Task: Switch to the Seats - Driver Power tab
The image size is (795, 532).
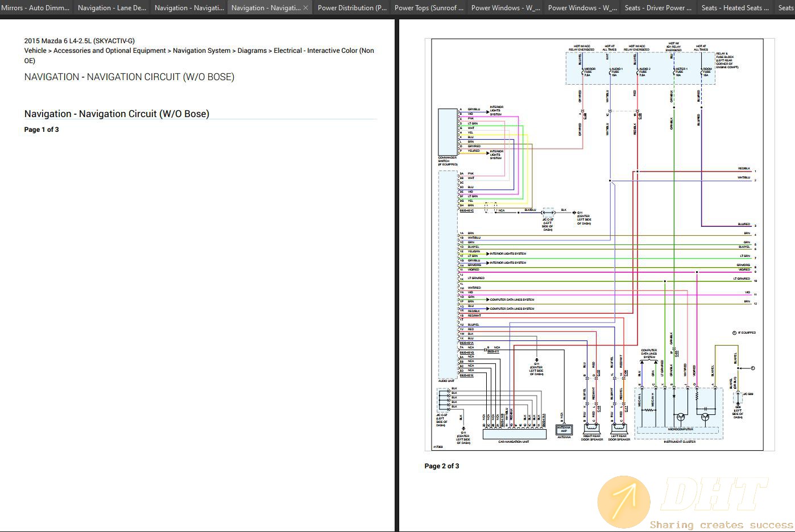Action: [658, 8]
